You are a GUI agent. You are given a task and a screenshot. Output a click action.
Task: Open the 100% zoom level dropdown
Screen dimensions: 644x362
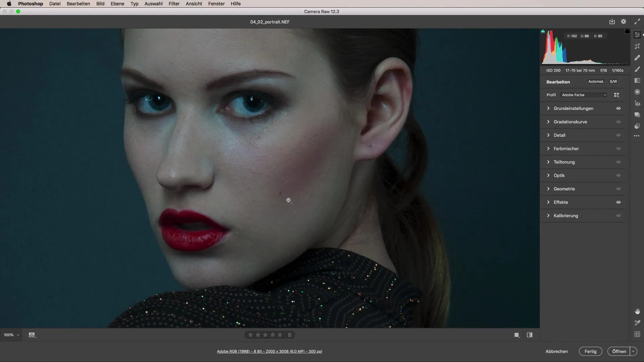tap(11, 335)
